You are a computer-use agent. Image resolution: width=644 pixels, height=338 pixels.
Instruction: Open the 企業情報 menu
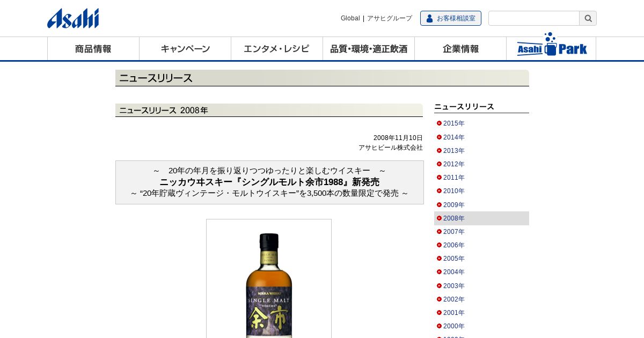460,49
